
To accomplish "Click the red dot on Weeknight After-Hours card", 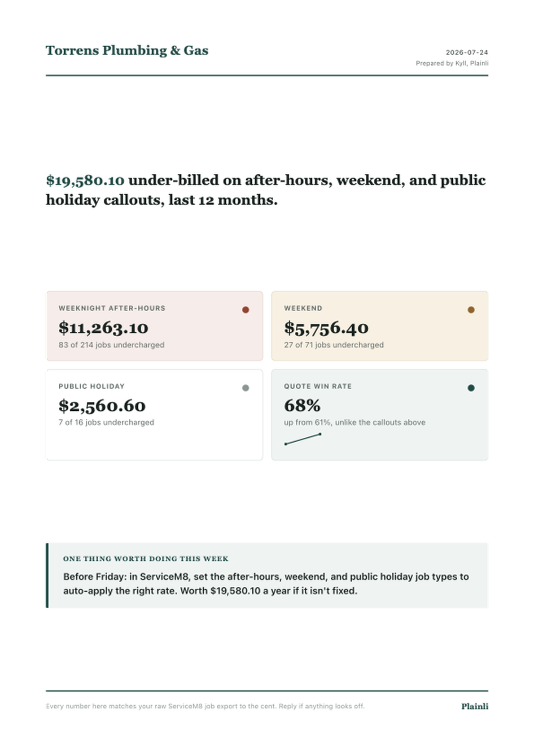I will (245, 310).
